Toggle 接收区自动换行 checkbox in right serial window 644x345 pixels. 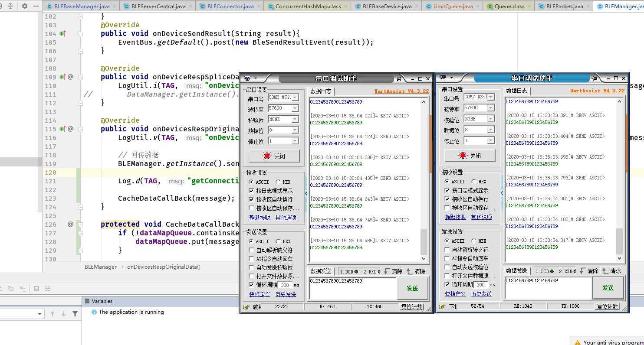[447, 199]
